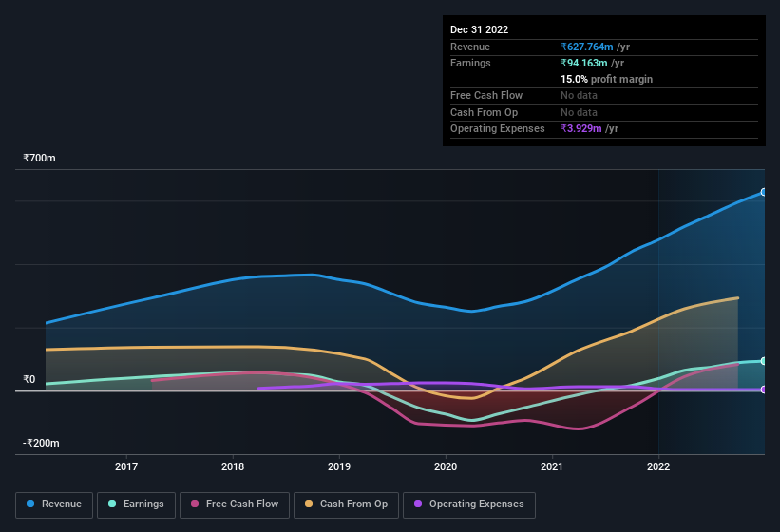Click the Earnings endpoint marker on chart
780x532 pixels.
[763, 361]
